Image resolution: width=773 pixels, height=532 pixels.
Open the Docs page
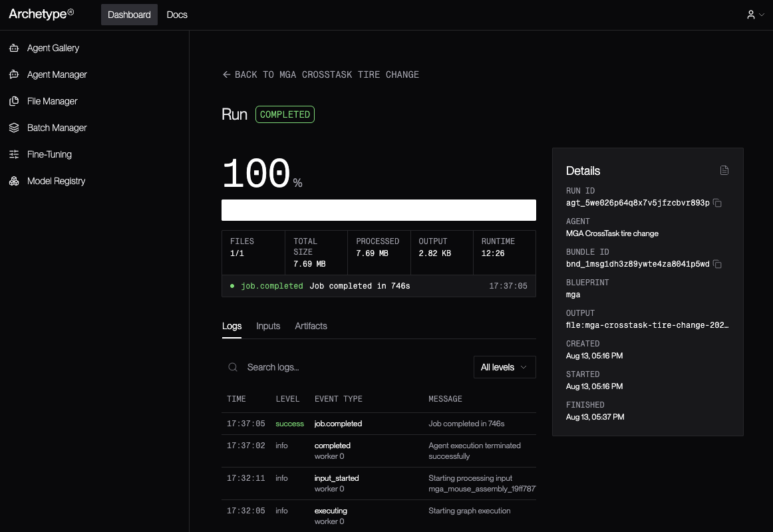coord(177,15)
